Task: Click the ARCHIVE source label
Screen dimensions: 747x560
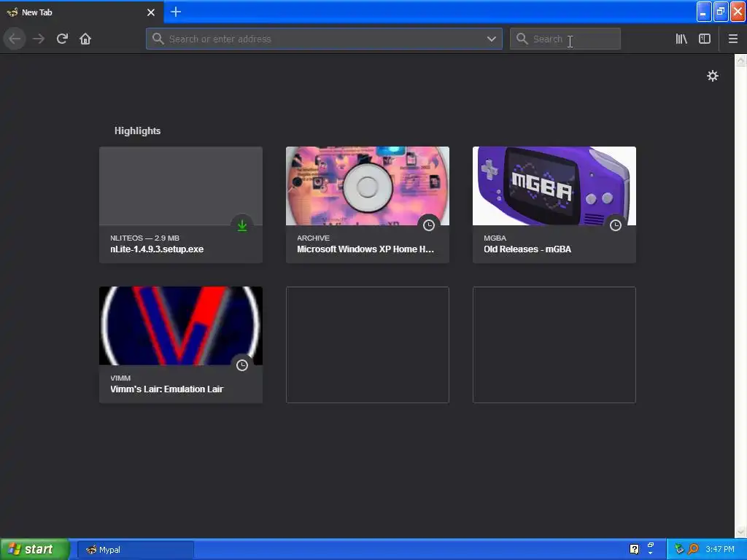Action: pyautogui.click(x=313, y=238)
